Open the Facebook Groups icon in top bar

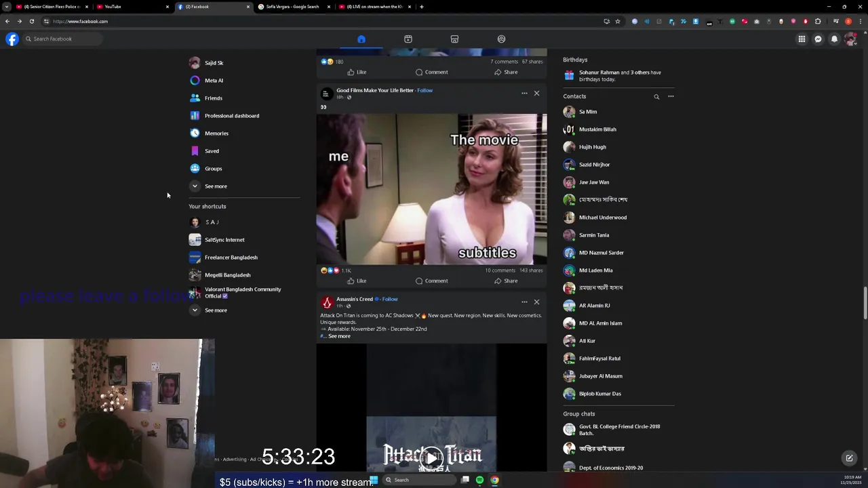click(x=501, y=39)
